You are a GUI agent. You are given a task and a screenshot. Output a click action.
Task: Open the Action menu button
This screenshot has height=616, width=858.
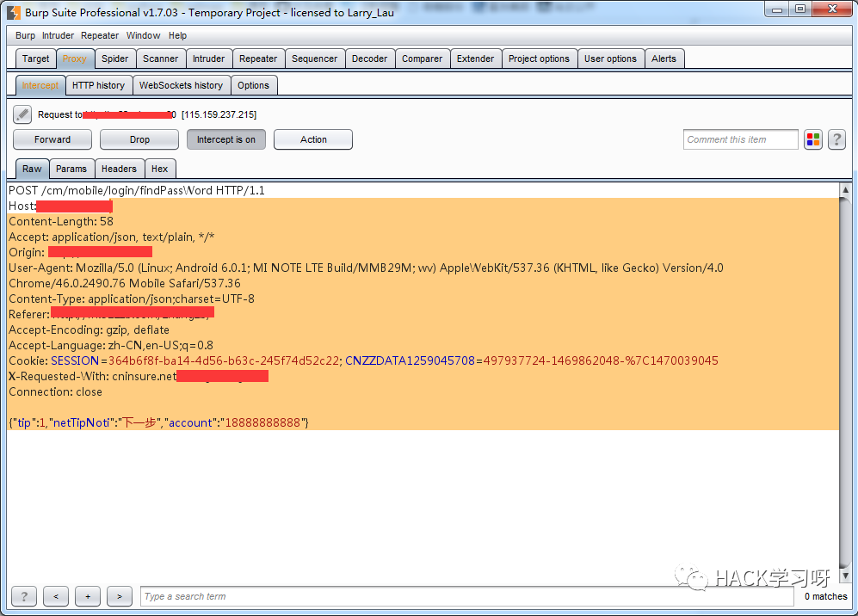(313, 139)
